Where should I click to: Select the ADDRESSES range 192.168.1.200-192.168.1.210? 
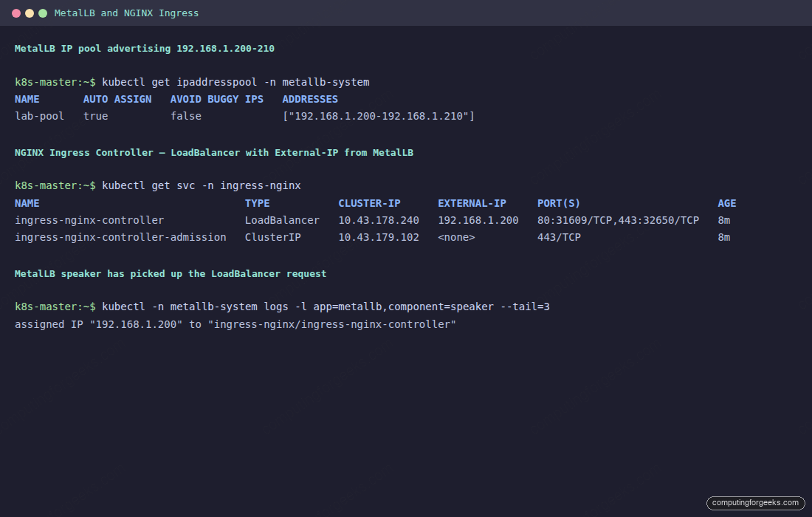tap(379, 116)
